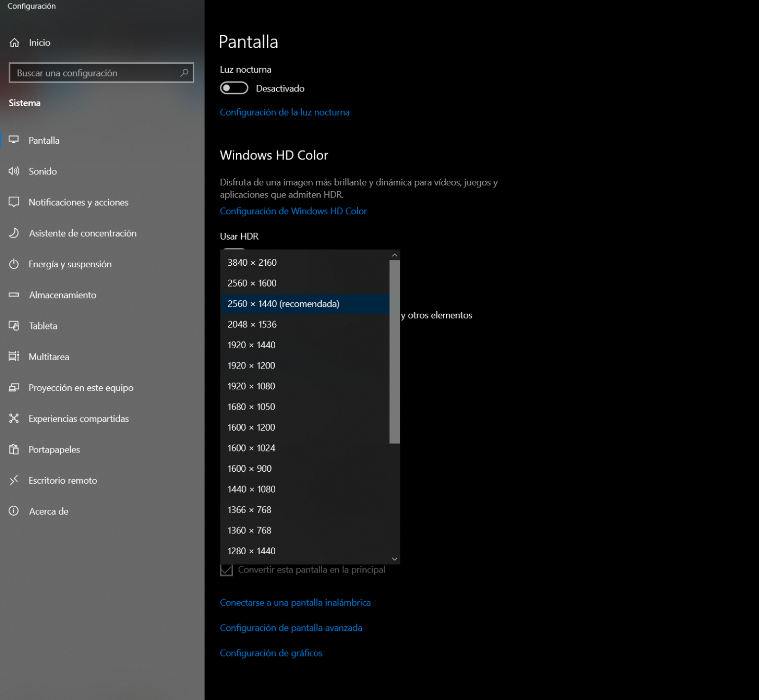This screenshot has width=759, height=700.
Task: Open Configuración de gráficos link
Action: [x=271, y=653]
